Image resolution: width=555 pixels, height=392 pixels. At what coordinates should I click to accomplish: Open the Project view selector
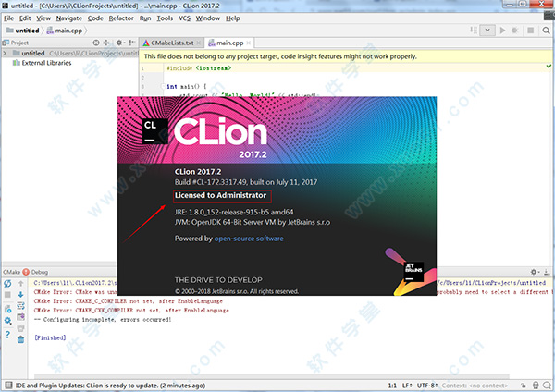click(x=16, y=43)
